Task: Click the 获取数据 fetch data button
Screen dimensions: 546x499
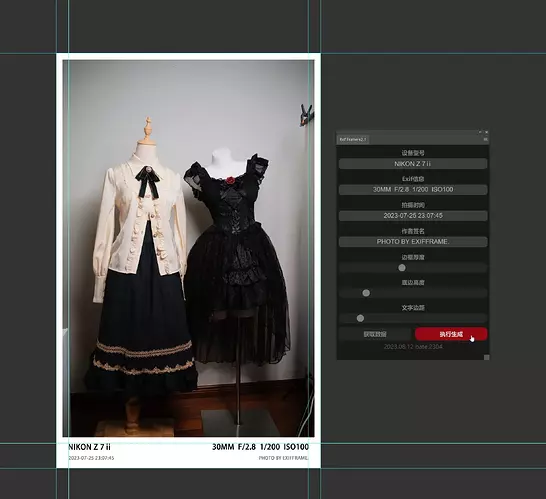Action: [x=375, y=334]
